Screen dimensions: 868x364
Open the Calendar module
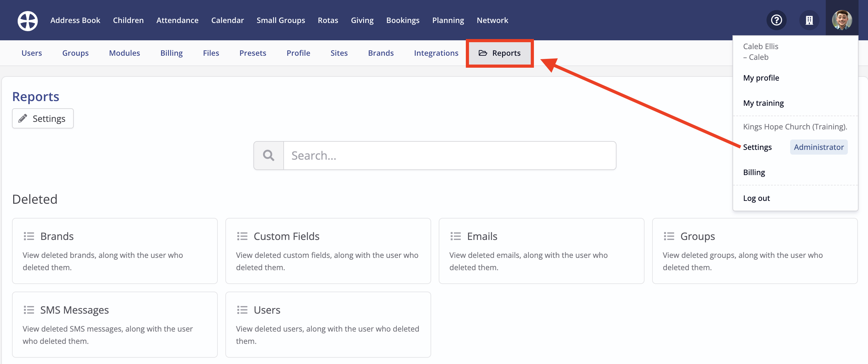click(228, 20)
